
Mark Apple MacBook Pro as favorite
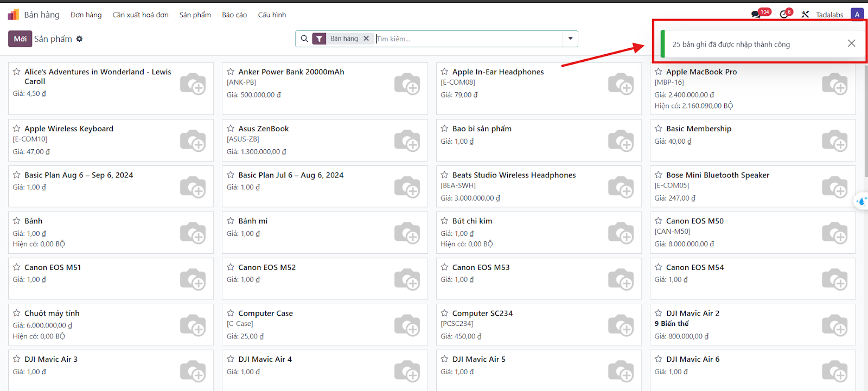point(658,72)
